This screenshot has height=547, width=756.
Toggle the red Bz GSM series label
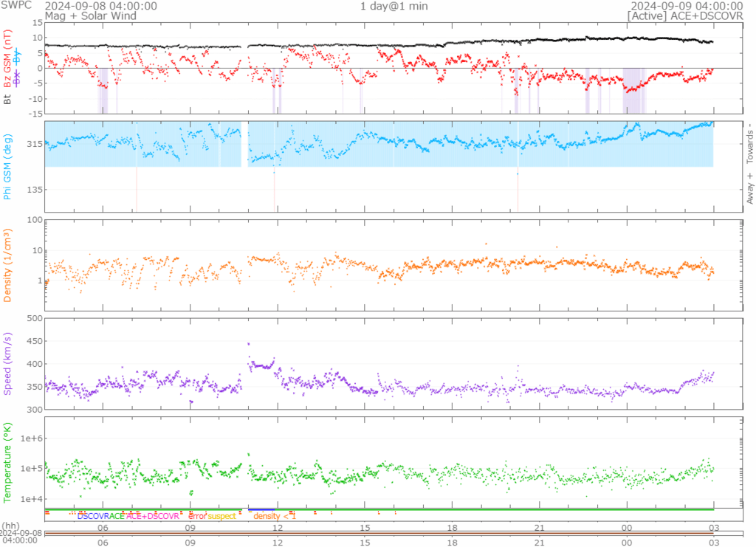pos(8,61)
